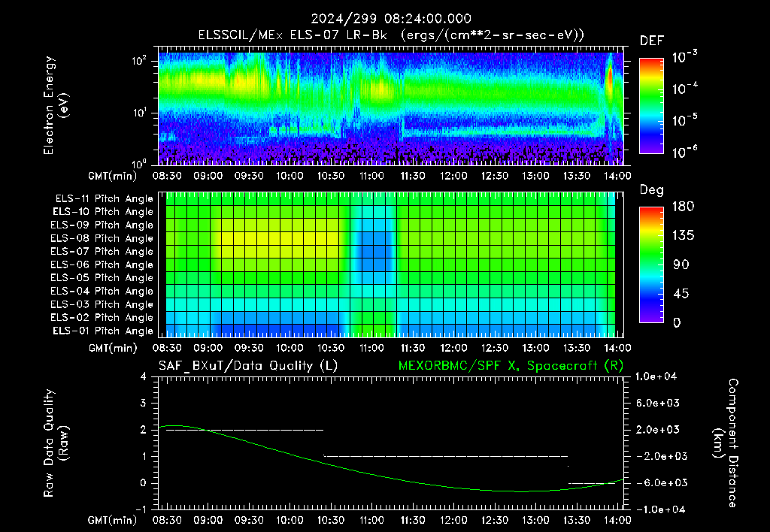Image resolution: width=770 pixels, height=532 pixels.
Task: Click the ELS-09 Pitch Angle row label
Action: [102, 225]
